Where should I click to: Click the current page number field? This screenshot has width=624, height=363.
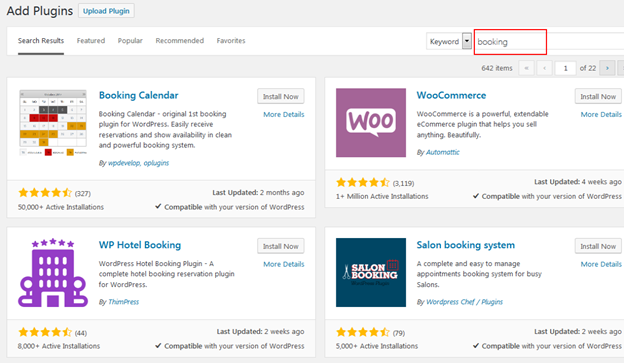point(566,68)
